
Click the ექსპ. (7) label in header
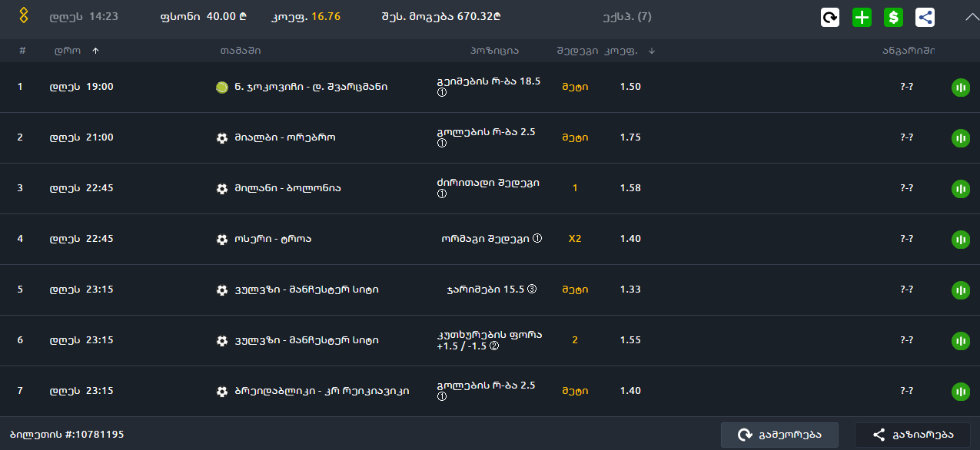[628, 16]
